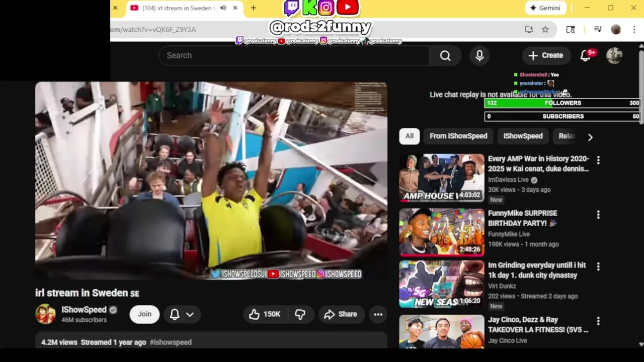
Task: Open YouTube notifications bell
Action: 586,55
